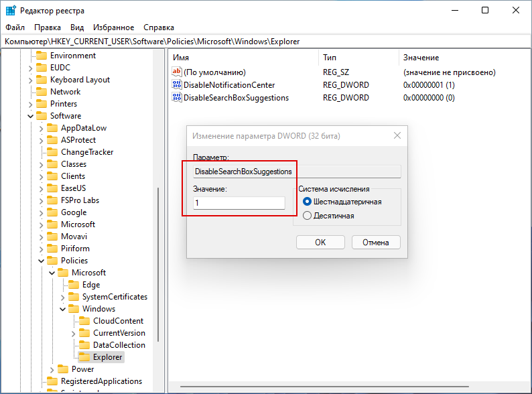Screen dimensions: 532x394
Task: Select the DataCollection folder icon
Action: coord(84,345)
